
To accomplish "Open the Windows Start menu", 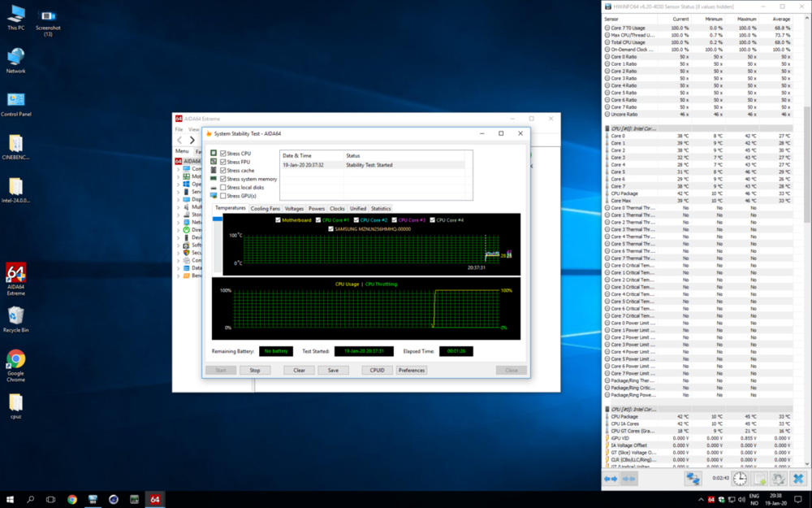I will click(x=10, y=500).
